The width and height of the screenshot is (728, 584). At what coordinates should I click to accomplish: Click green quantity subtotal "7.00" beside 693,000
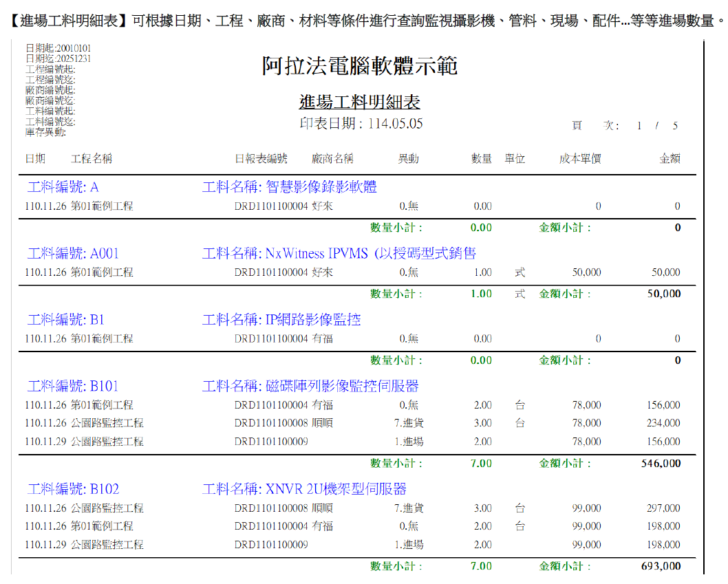481,566
